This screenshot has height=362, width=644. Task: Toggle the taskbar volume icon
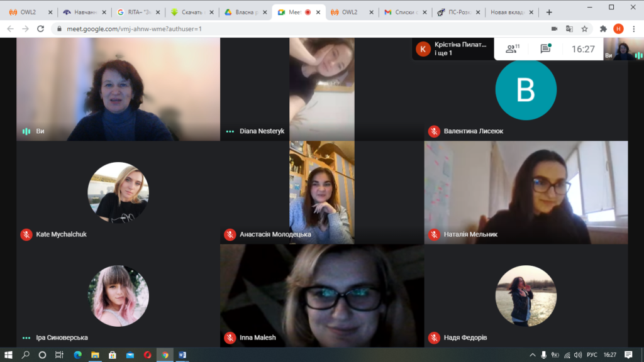click(578, 355)
